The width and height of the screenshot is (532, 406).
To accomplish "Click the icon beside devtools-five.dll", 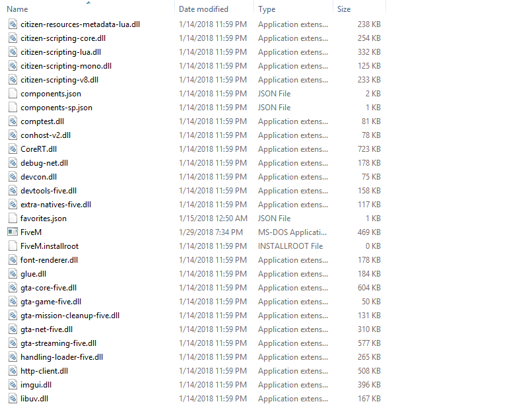I will 13,190.
